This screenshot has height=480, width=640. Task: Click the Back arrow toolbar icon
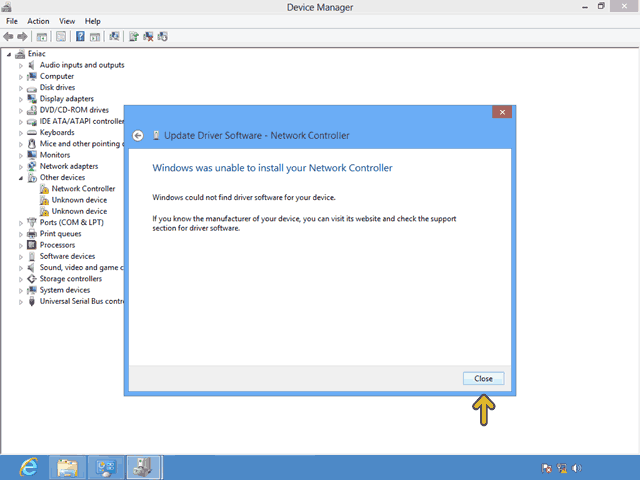8,37
